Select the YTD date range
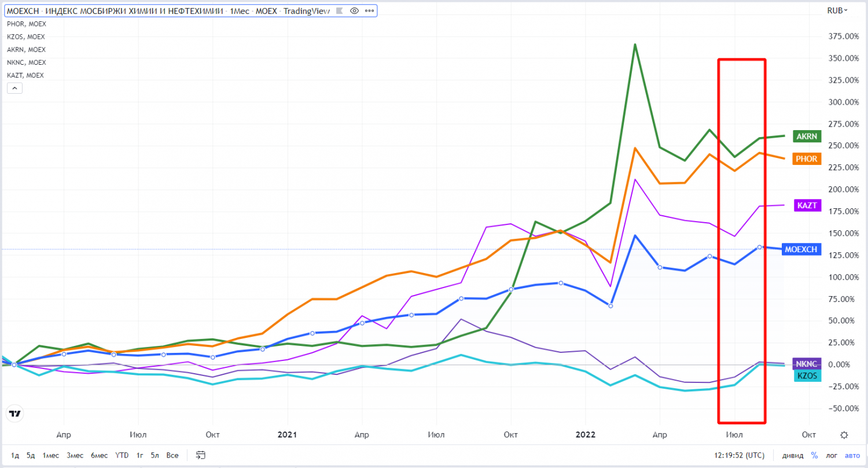 click(122, 455)
